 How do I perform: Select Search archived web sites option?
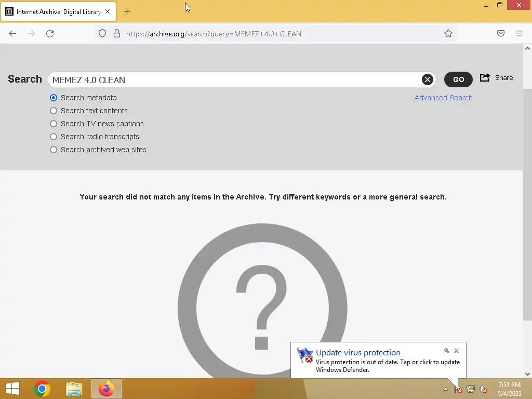[54, 150]
